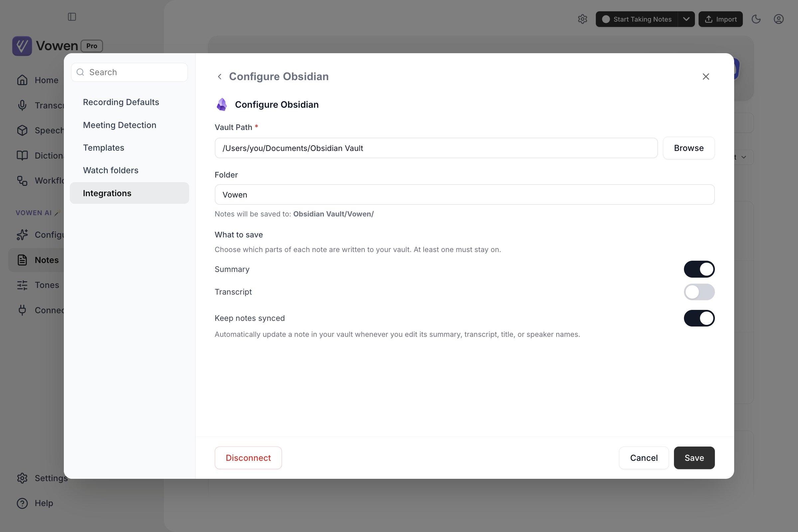Screen dimensions: 798x532
Task: Go back using the left chevron
Action: pyautogui.click(x=219, y=77)
